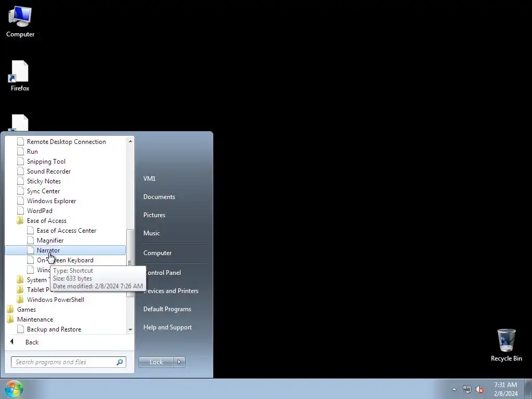Screen dimensions: 532x399
Task: Expand the Tablet PC folder icon
Action: point(20,289)
